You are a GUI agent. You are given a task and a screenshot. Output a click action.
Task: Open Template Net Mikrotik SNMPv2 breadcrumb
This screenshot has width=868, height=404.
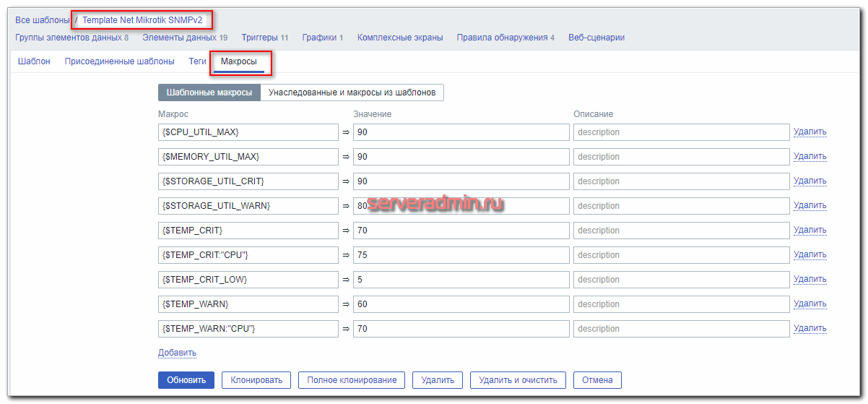(142, 20)
